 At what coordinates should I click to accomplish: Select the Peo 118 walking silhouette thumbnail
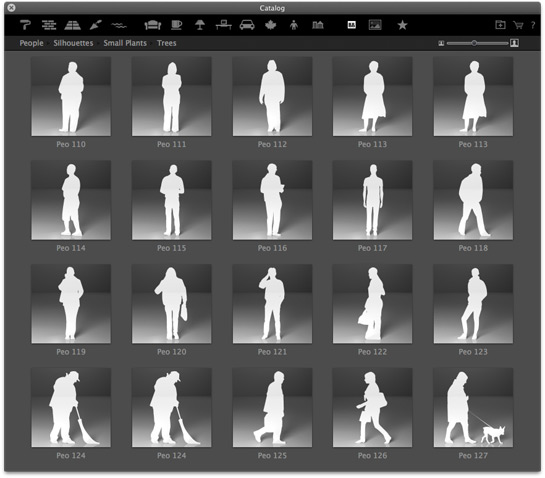(473, 200)
